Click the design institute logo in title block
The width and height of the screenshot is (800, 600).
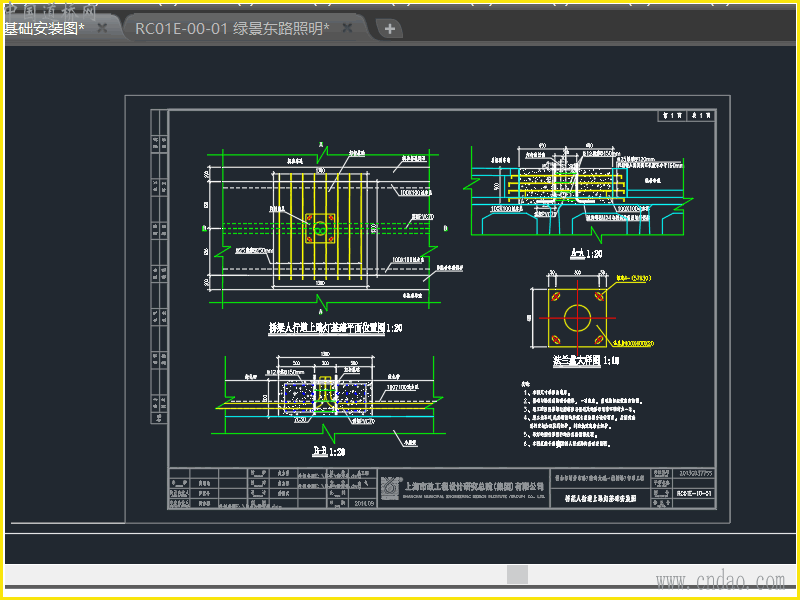coord(392,481)
